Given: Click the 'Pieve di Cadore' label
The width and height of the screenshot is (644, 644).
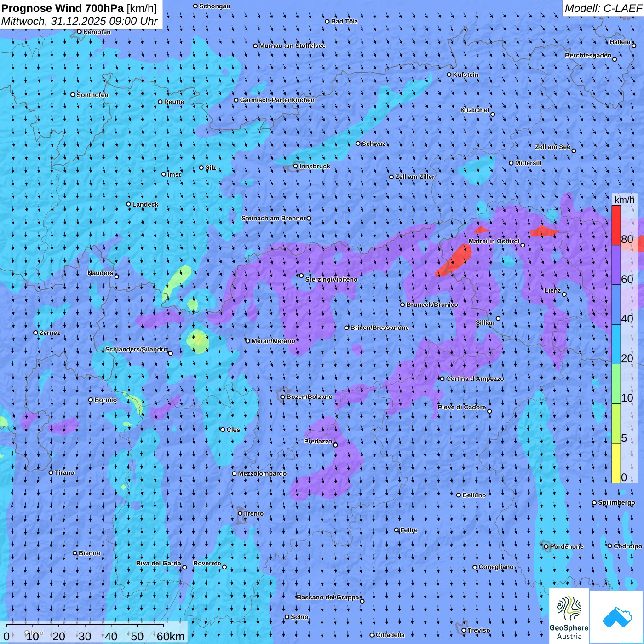Looking at the screenshot, I should click(462, 407).
